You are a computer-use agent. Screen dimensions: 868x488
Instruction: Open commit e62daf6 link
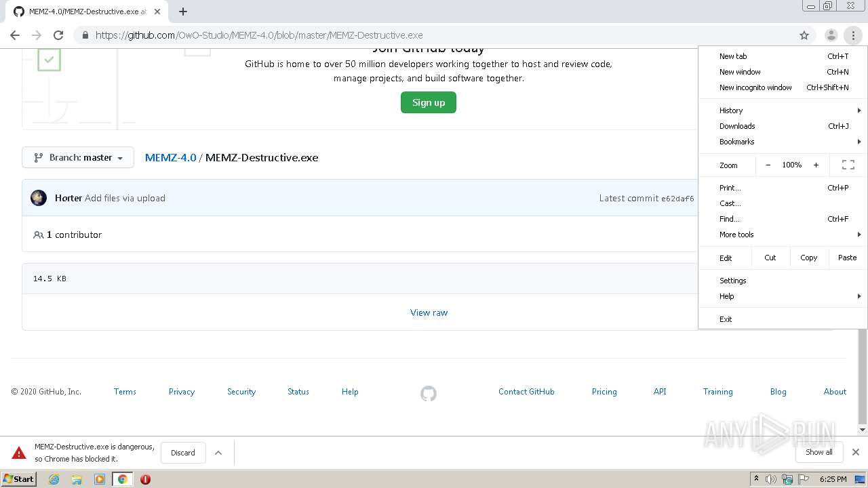coord(677,199)
